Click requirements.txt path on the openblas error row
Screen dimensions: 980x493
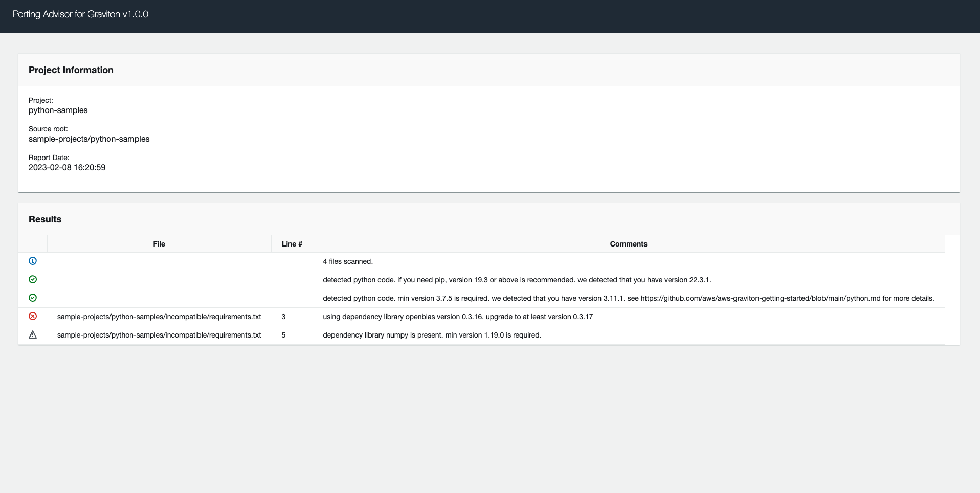click(160, 317)
